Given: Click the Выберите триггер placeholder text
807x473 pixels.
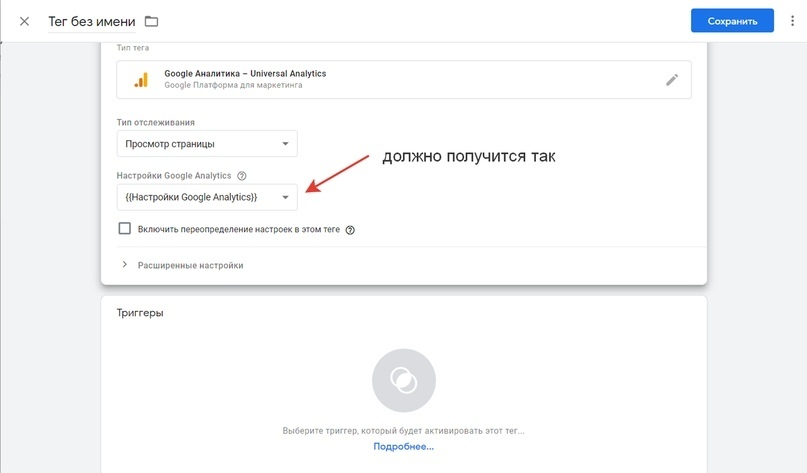Looking at the screenshot, I should coord(404,431).
